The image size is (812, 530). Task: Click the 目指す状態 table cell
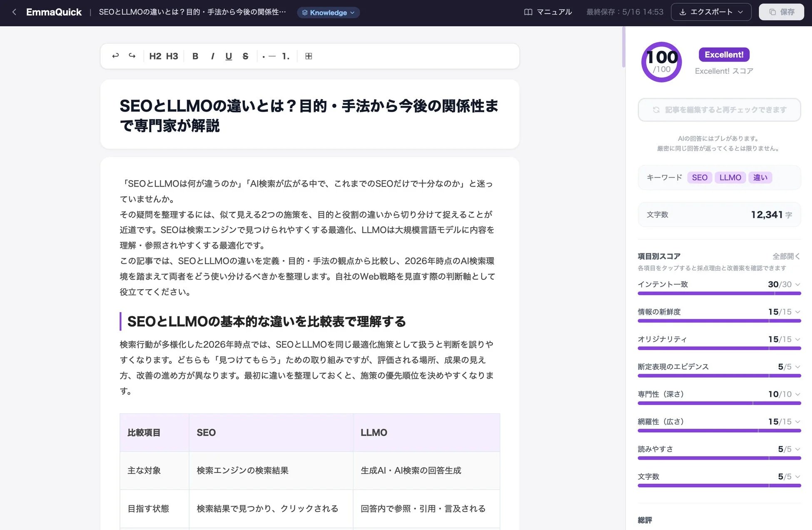point(154,509)
